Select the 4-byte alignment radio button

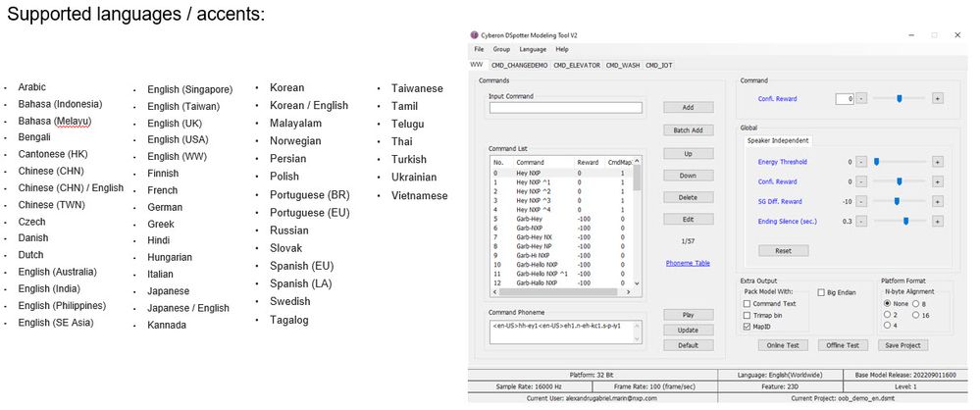pyautogui.click(x=888, y=326)
